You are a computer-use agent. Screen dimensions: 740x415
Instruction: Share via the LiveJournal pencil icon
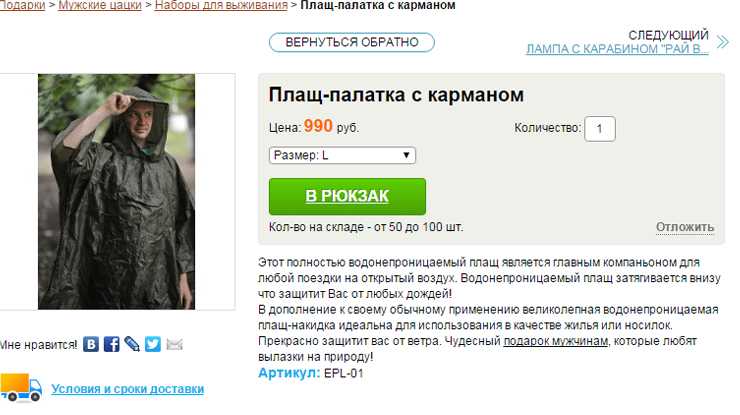pos(132,344)
